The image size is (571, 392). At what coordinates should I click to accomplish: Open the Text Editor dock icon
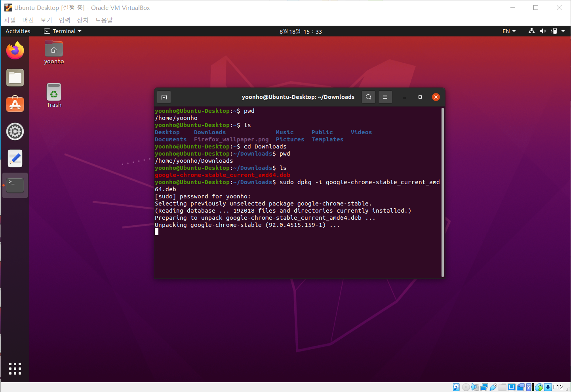tap(15, 158)
